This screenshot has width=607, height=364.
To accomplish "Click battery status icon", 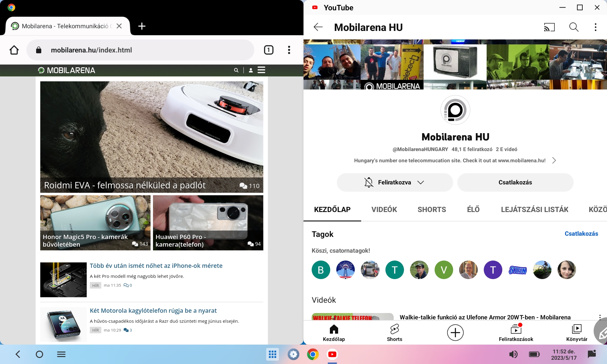I will click(534, 354).
